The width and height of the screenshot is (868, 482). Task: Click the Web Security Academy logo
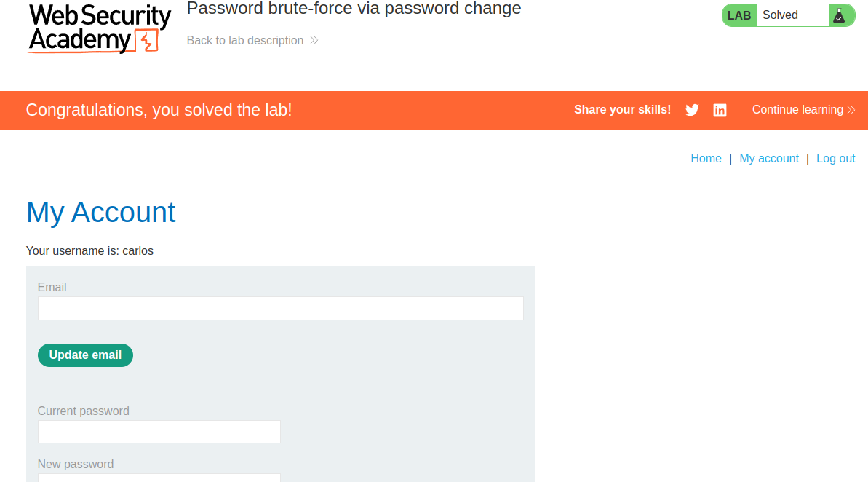(x=100, y=28)
